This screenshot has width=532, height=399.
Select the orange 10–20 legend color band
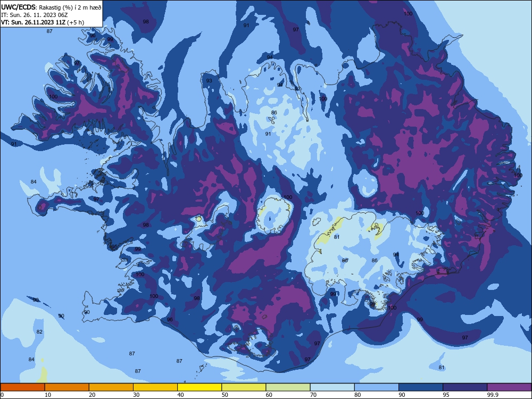click(x=67, y=387)
